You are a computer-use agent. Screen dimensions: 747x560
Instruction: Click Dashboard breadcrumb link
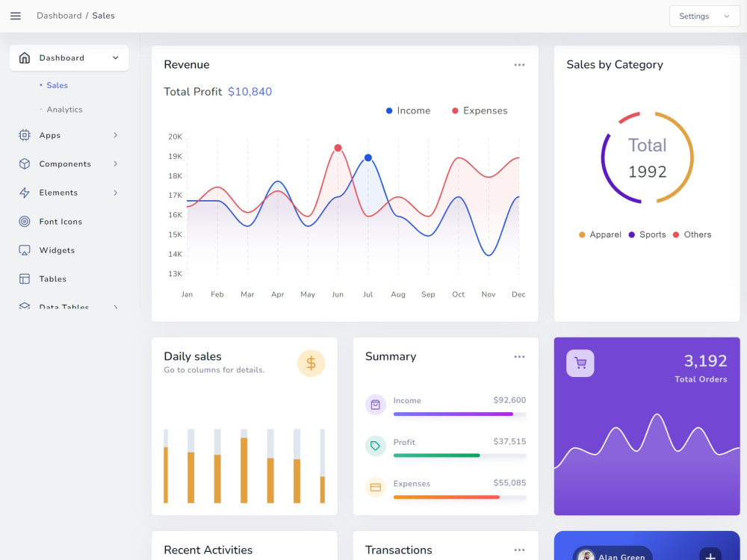pyautogui.click(x=59, y=16)
